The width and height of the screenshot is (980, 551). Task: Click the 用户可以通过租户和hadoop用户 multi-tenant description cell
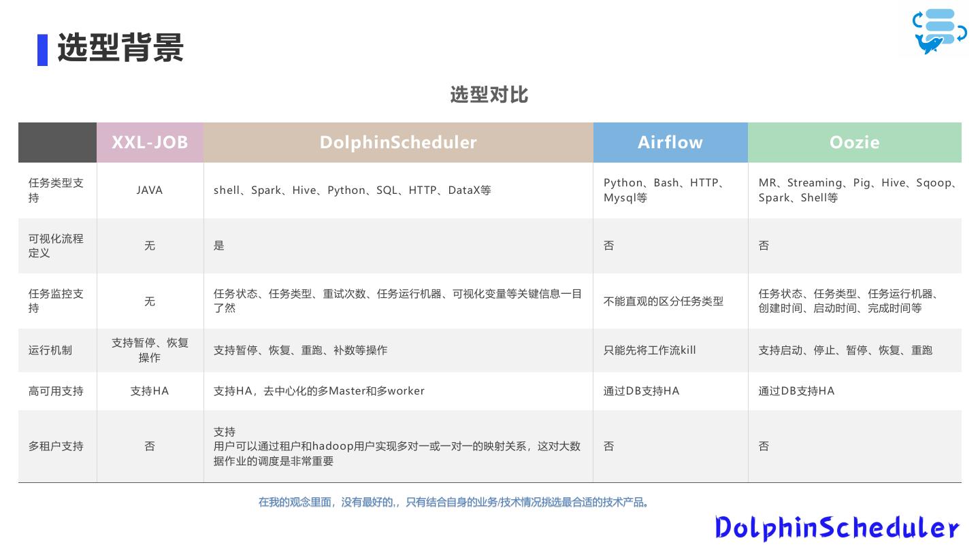pos(397,446)
